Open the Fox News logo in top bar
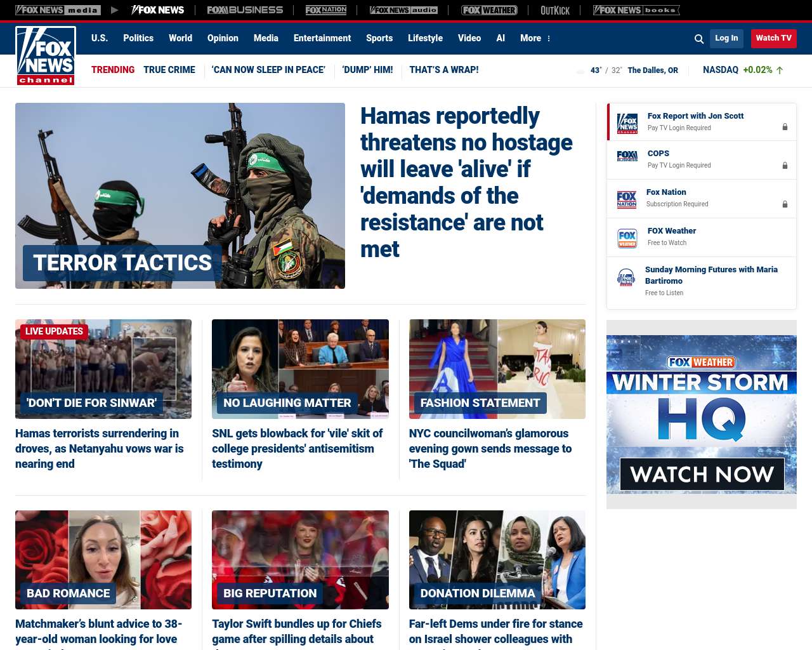 (158, 10)
